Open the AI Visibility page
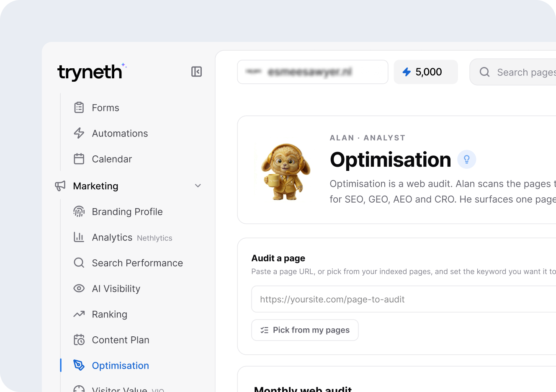The width and height of the screenshot is (556, 392). pos(116,288)
